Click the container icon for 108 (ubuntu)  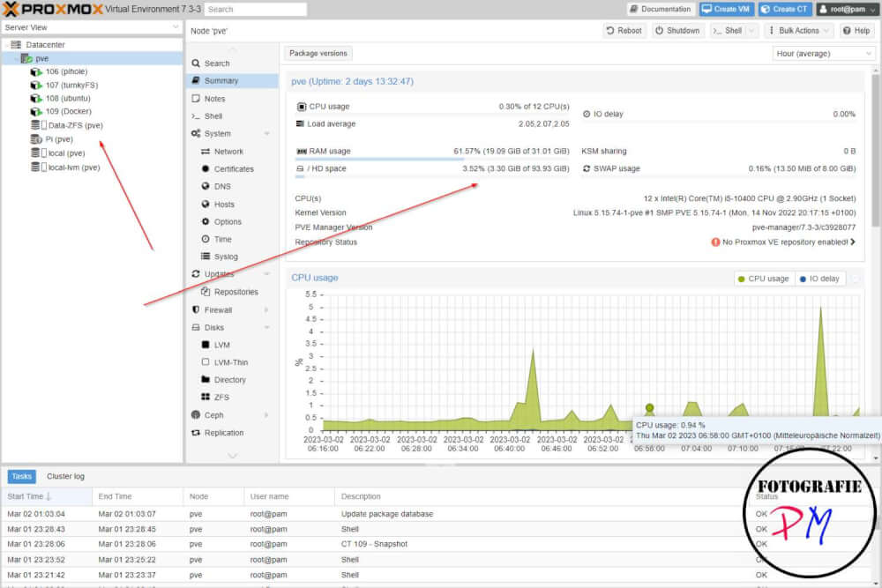pos(36,99)
